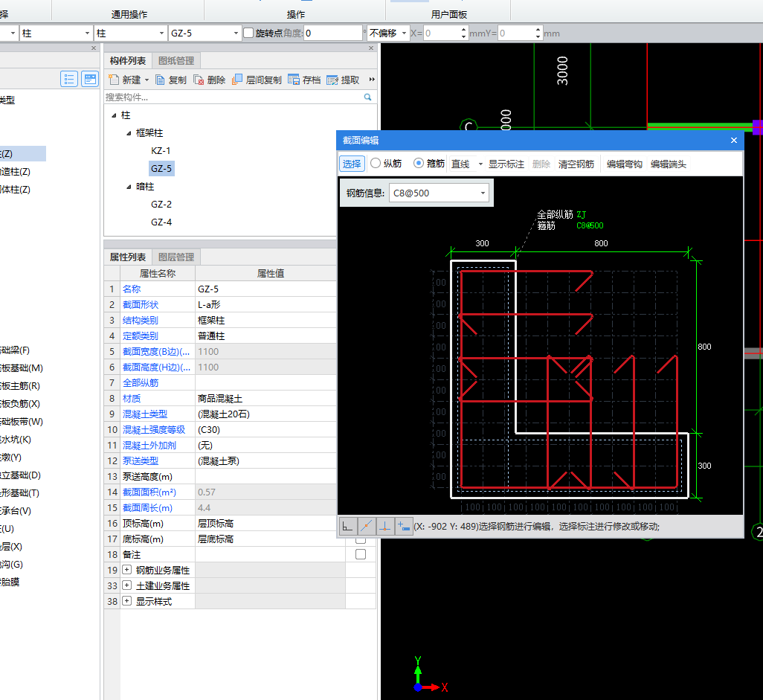The height and width of the screenshot is (700, 763).
Task: Click the search magnifier icon in component search
Action: click(x=367, y=97)
